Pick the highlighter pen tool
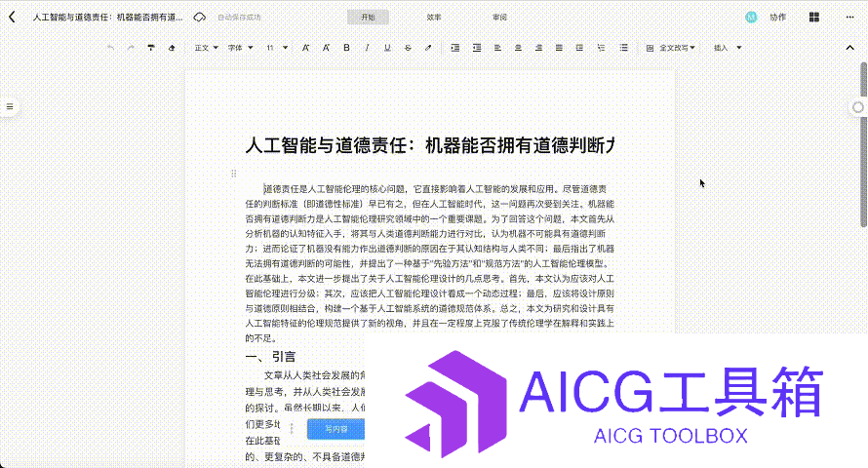The height and width of the screenshot is (468, 868). pos(428,48)
